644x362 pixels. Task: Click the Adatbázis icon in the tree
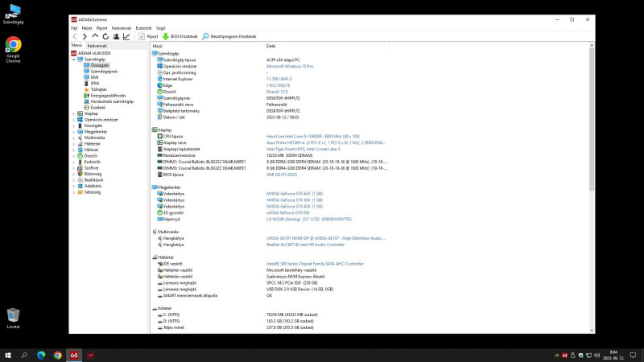[80, 186]
